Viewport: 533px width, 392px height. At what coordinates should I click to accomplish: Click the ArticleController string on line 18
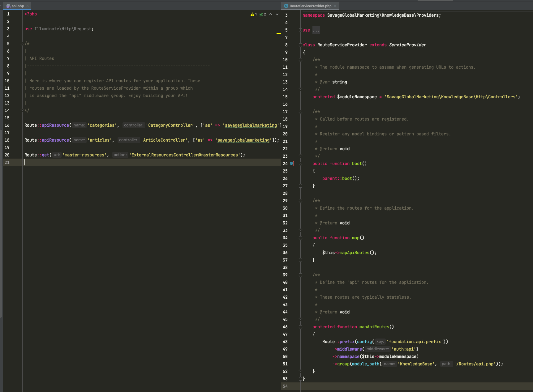(x=164, y=140)
